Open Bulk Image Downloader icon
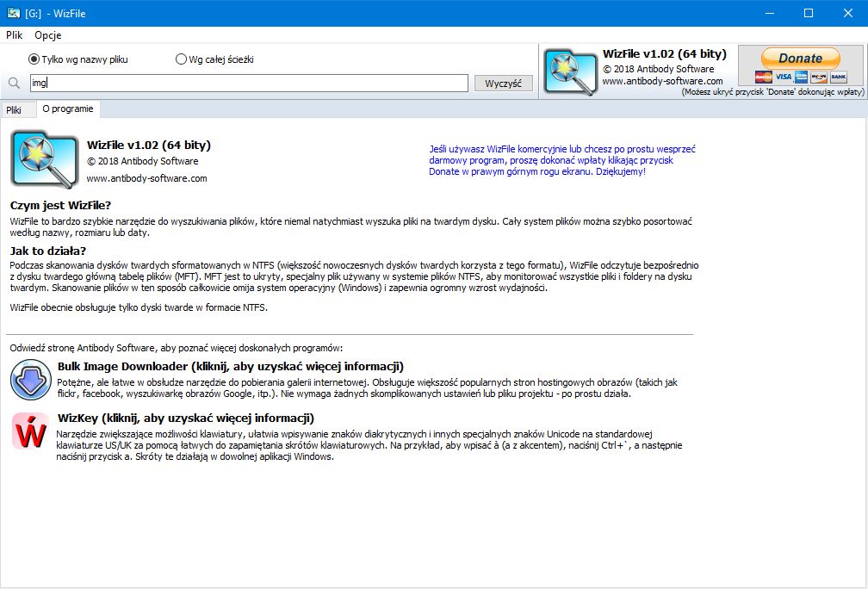Image resolution: width=868 pixels, height=589 pixels. point(31,380)
